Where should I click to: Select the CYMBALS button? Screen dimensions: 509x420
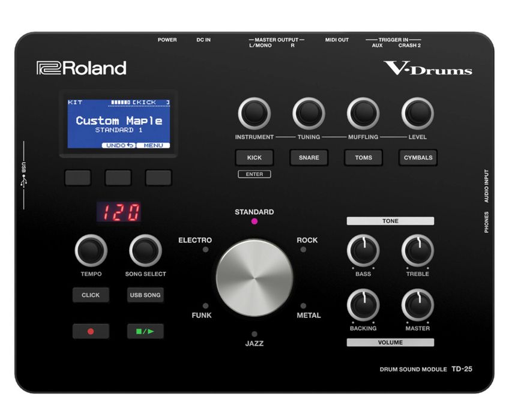tap(418, 157)
